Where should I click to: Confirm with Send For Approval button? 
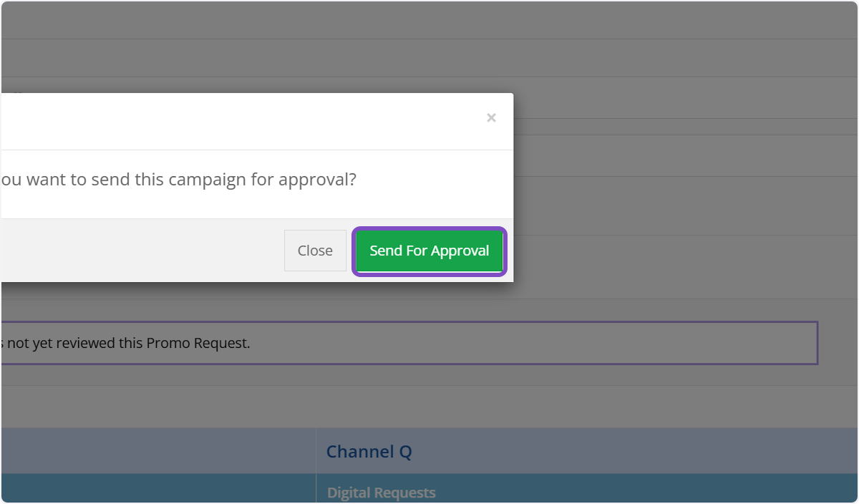pos(429,251)
